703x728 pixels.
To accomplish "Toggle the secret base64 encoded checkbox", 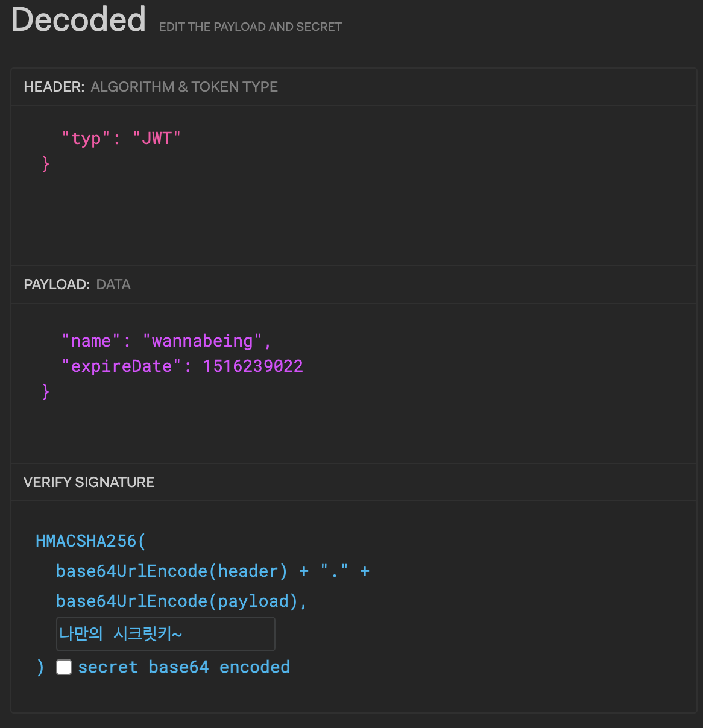I will coord(64,667).
